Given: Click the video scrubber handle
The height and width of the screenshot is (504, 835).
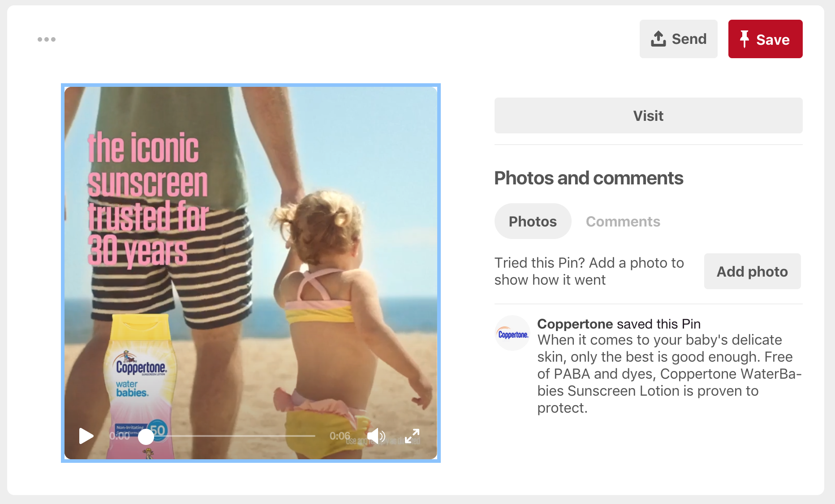Looking at the screenshot, I should (146, 436).
